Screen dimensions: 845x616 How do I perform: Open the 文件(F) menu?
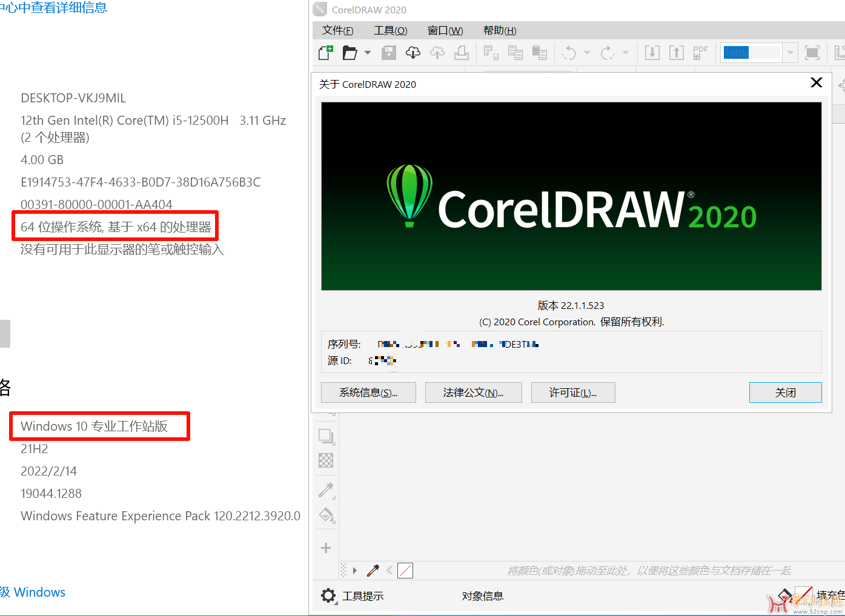click(x=338, y=30)
